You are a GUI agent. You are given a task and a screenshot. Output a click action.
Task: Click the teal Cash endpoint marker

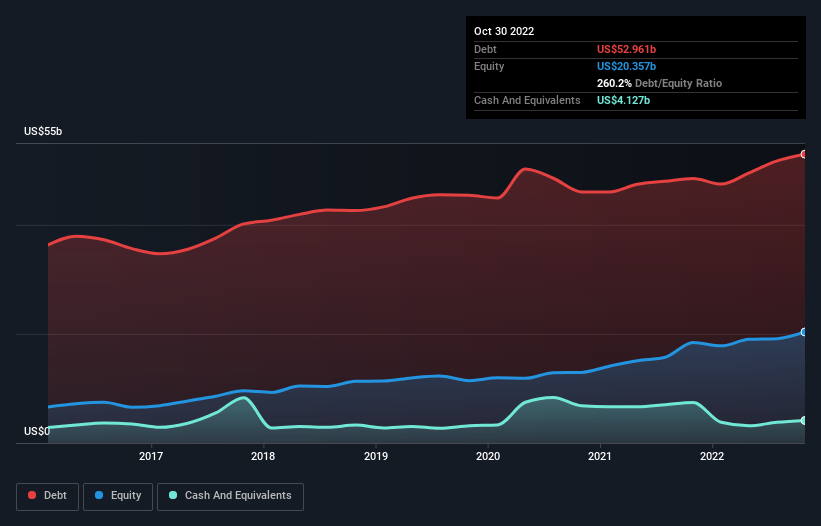click(x=804, y=421)
